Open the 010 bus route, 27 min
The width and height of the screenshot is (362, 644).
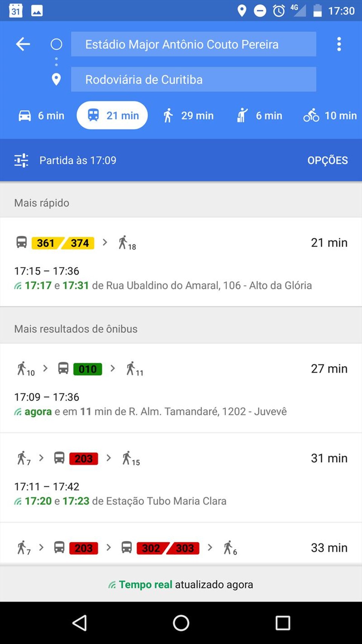point(181,388)
